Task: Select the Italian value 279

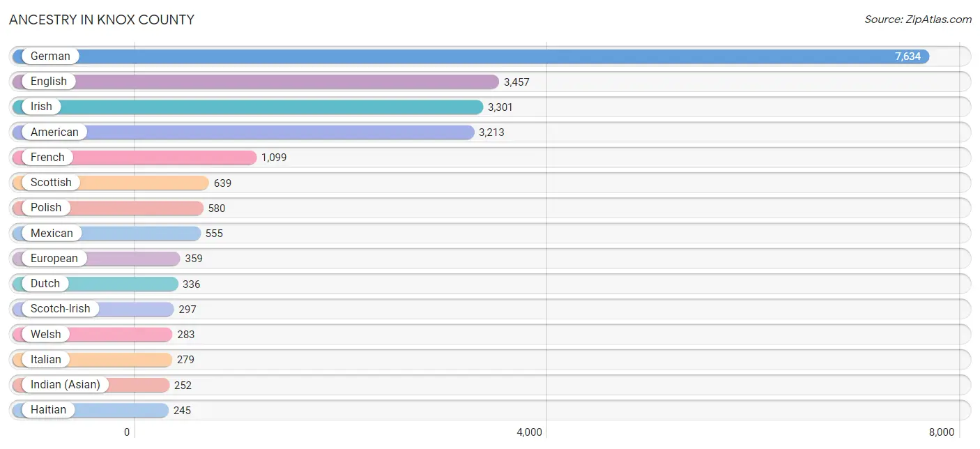Action: [x=185, y=360]
